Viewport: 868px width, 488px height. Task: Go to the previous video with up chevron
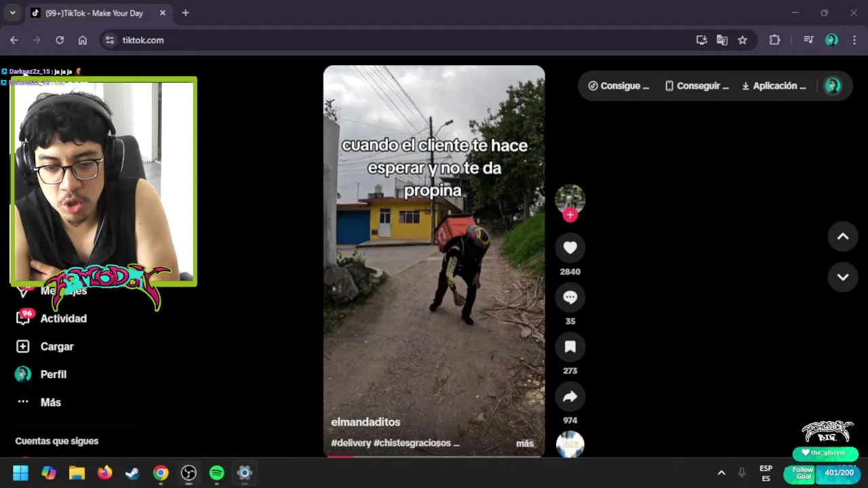(843, 237)
